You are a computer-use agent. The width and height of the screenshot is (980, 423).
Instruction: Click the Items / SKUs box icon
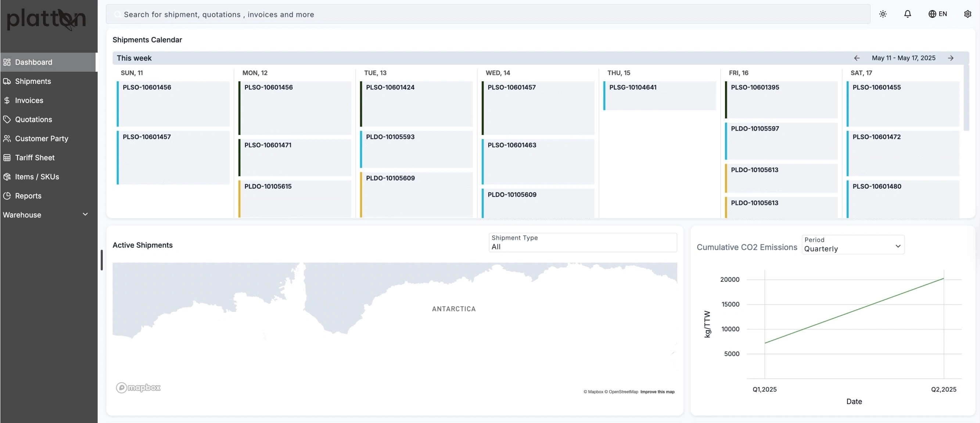point(7,177)
